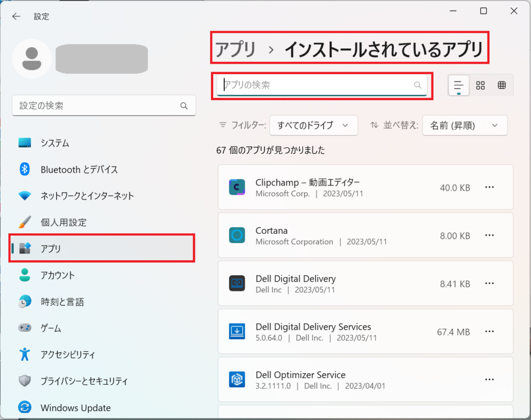Click the 67.4 MB size value
Image resolution: width=531 pixels, height=420 pixels.
tap(453, 332)
